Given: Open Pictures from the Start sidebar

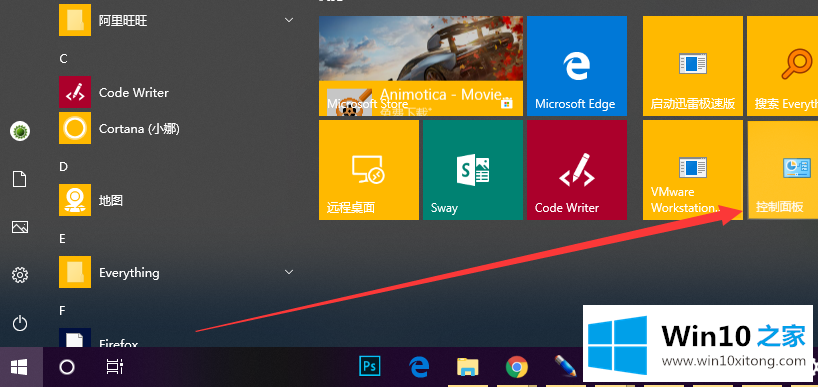Looking at the screenshot, I should [20, 227].
